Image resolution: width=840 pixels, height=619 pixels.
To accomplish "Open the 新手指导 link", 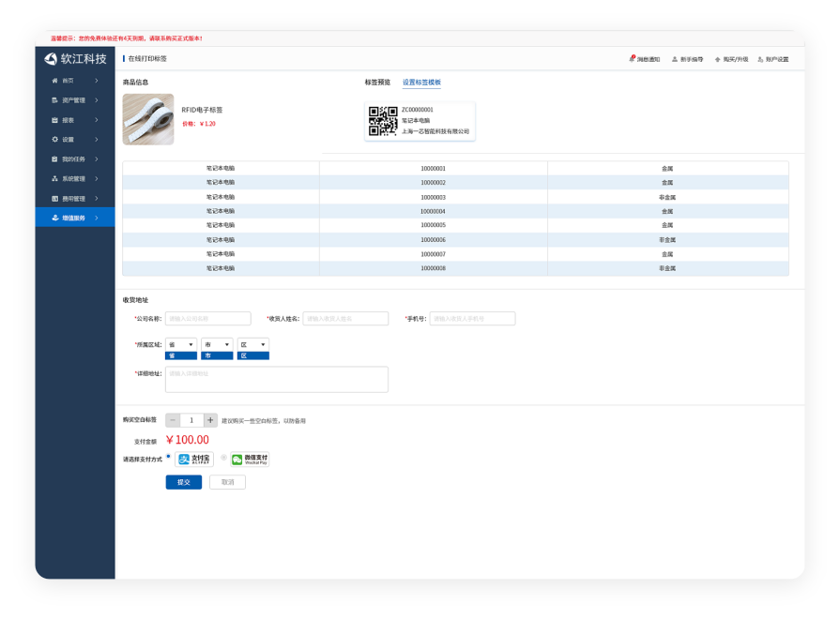I will [692, 59].
